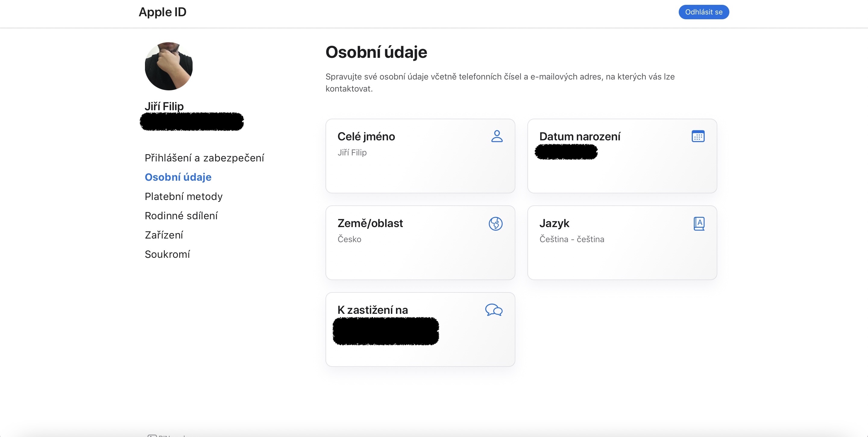Click 'Čeština - čeština' value in Jazyk card

coord(571,239)
